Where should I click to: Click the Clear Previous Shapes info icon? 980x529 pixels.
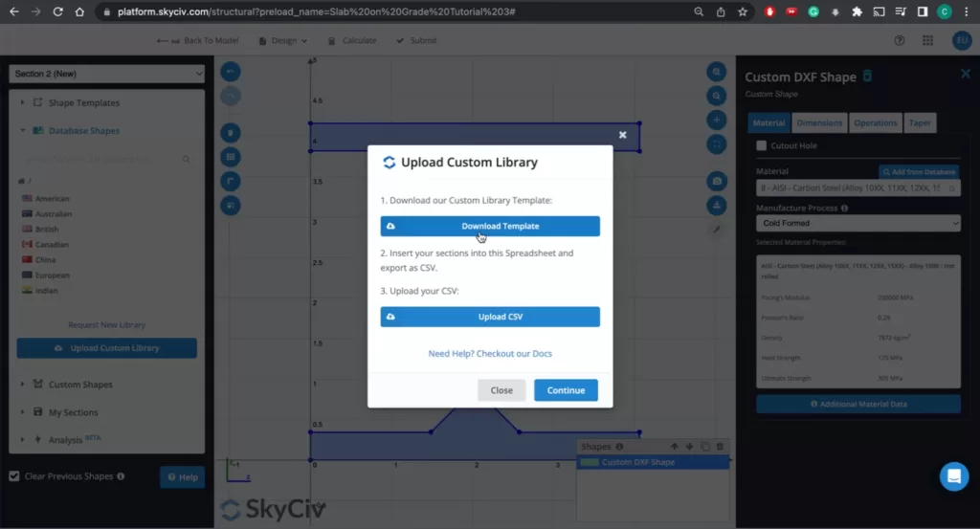click(121, 476)
